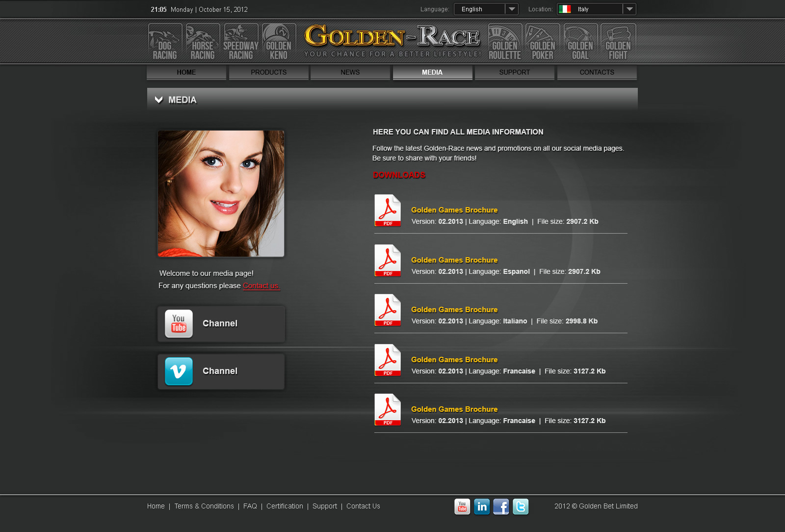This screenshot has height=532, width=785.
Task: Click the footer Terms & Conditions link
Action: 204,506
